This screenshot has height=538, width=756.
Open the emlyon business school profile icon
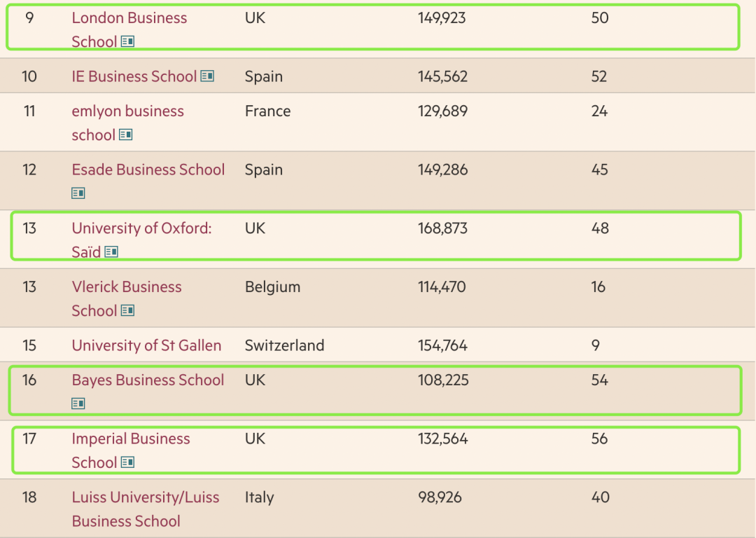pos(126,134)
